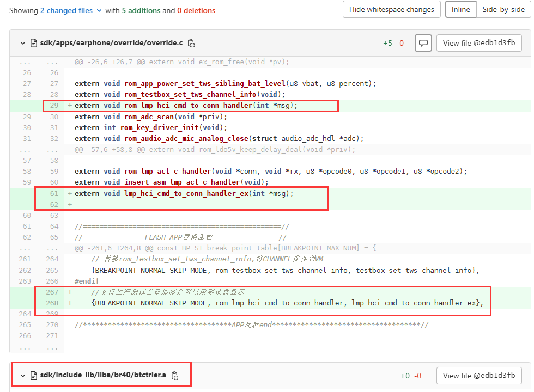Click the comment icon for override.c
Image resolution: width=534 pixels, height=392 pixels.
coord(423,43)
